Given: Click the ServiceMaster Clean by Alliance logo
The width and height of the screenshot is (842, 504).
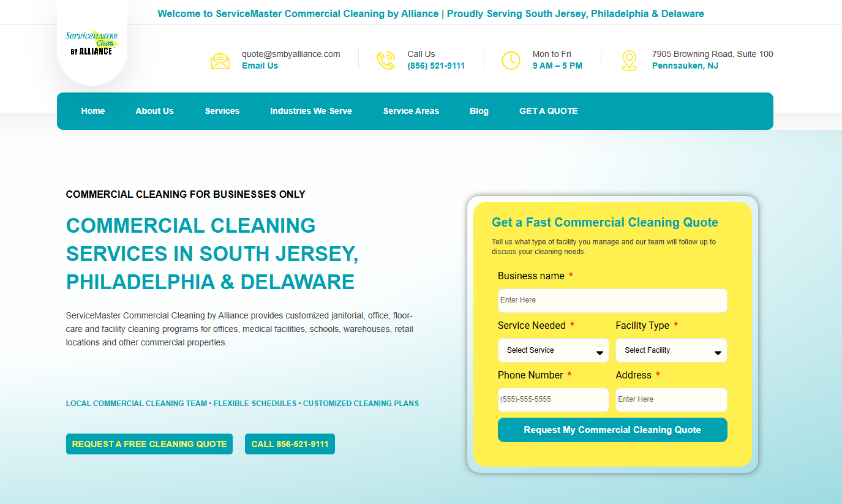Looking at the screenshot, I should (x=92, y=43).
